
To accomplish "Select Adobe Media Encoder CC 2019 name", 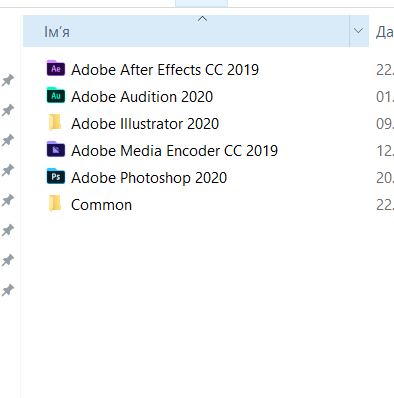I will 174,151.
